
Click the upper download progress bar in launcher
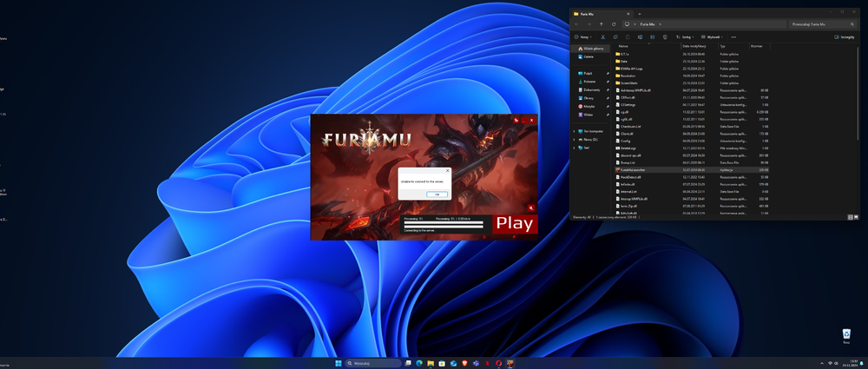(x=444, y=222)
